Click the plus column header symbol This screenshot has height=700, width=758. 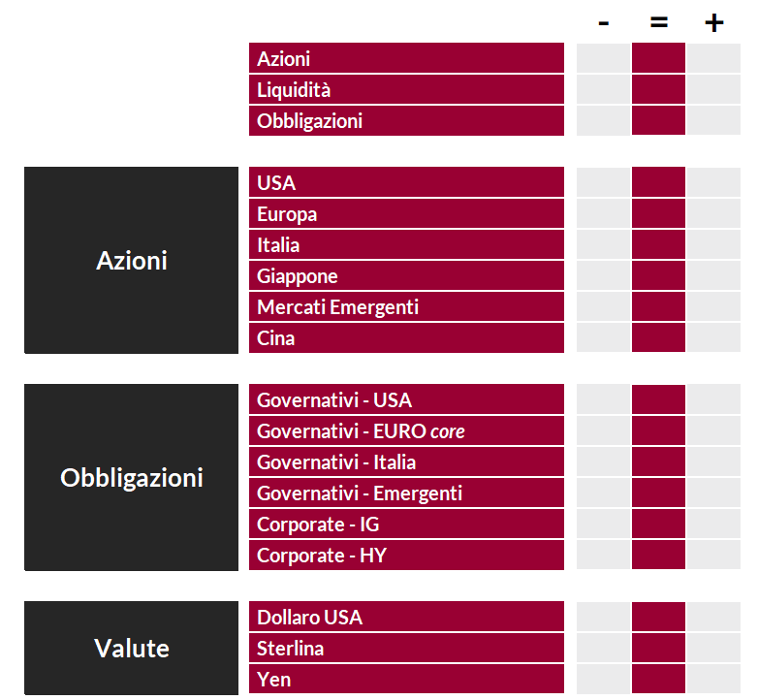pyautogui.click(x=714, y=22)
